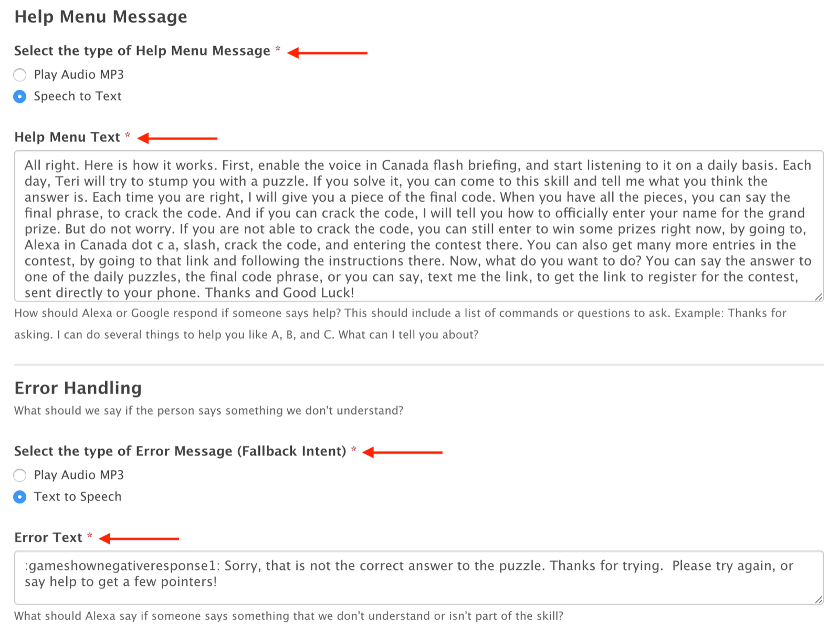Click the Help Menu Text label
Image resolution: width=840 pixels, height=632 pixels.
point(67,137)
